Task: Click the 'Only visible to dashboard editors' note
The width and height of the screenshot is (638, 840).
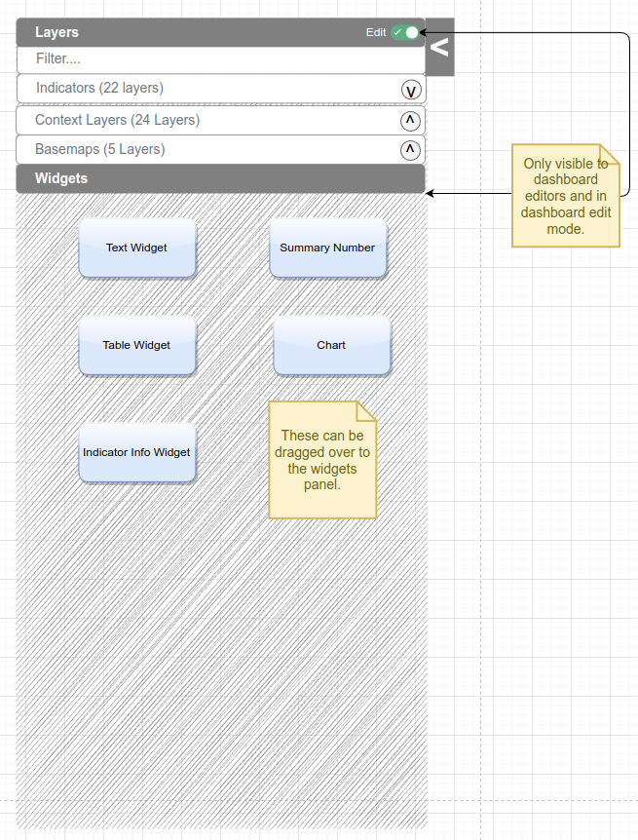Action: [x=566, y=196]
